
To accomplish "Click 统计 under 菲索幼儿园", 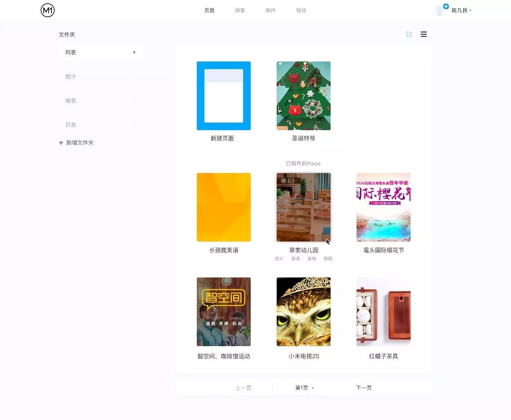I will pos(279,259).
